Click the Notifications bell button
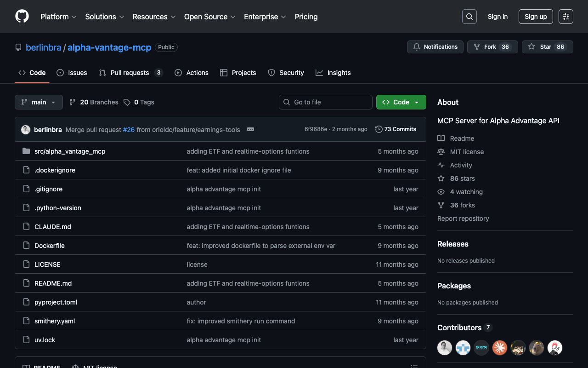 pyautogui.click(x=435, y=47)
